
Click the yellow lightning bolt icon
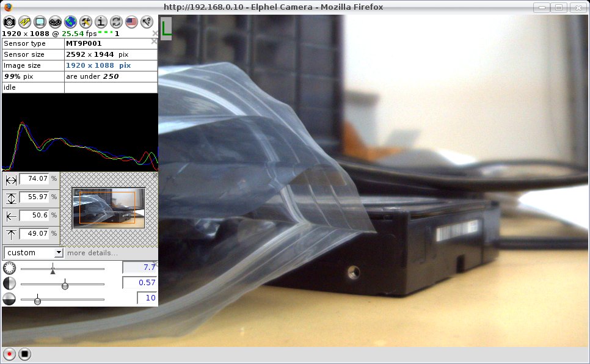pyautogui.click(x=24, y=22)
